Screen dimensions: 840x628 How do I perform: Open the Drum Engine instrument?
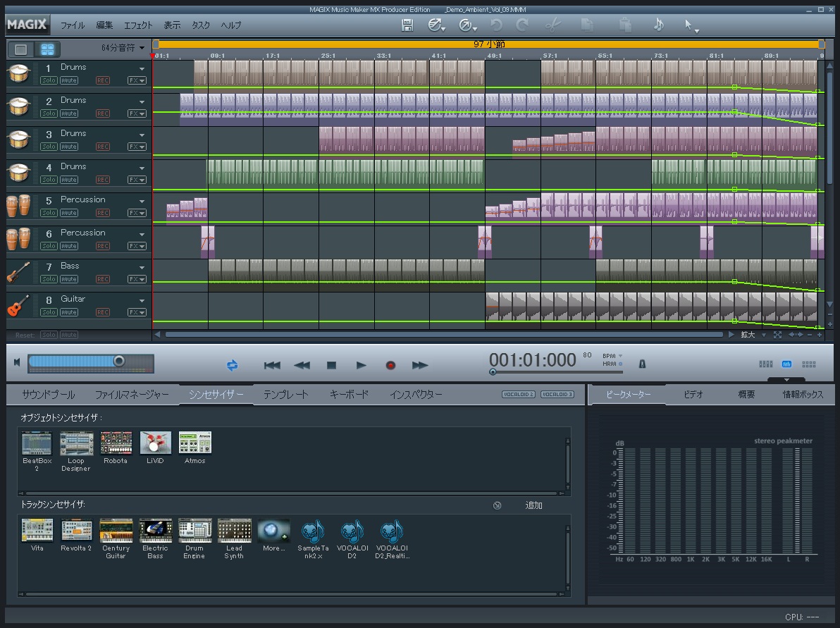[x=194, y=538]
